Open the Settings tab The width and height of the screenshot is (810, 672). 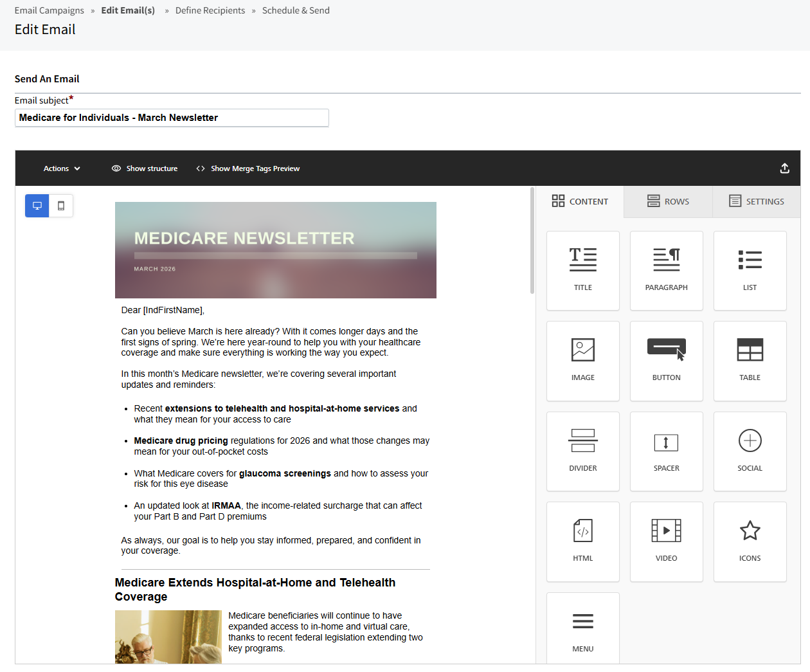(757, 201)
